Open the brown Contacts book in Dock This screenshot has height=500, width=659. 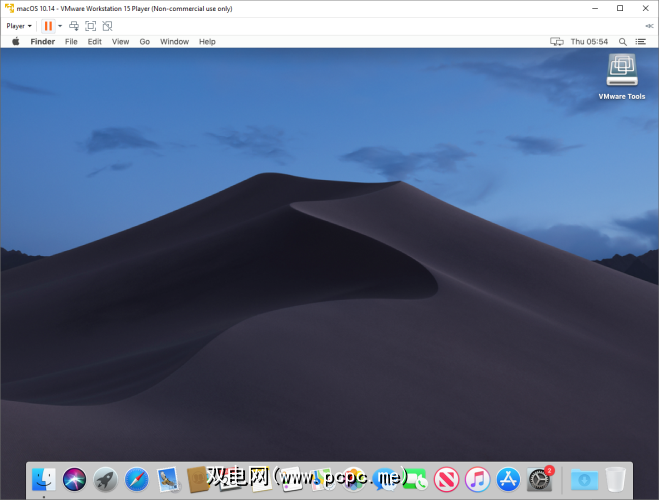point(198,479)
